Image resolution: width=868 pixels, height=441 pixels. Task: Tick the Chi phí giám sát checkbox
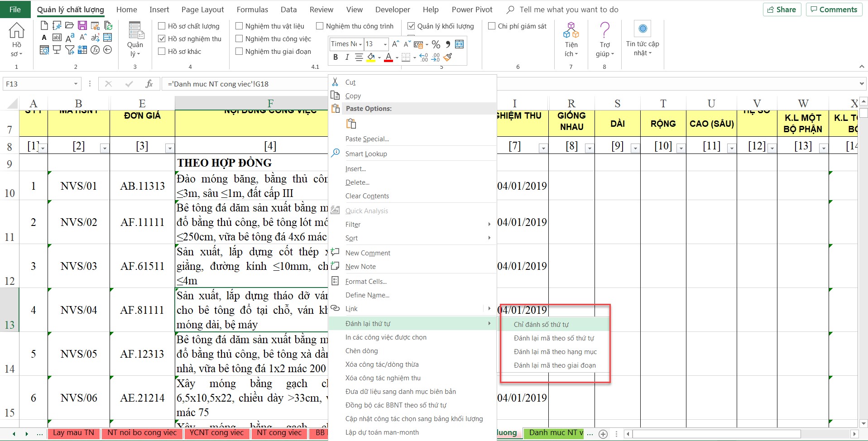(492, 26)
